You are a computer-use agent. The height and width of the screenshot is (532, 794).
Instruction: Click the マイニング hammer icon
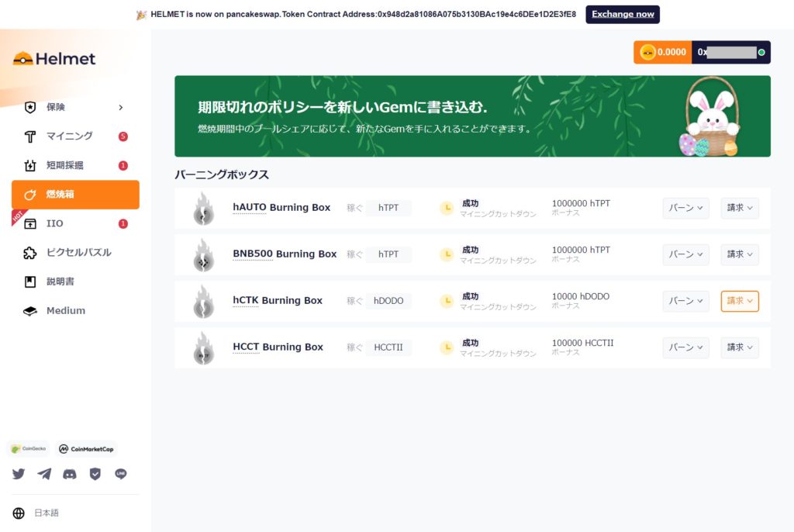30,136
